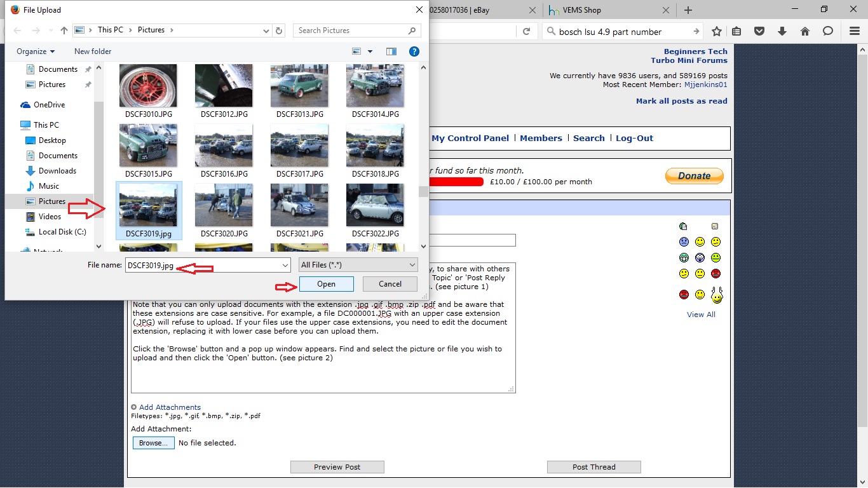This screenshot has width=868, height=488.
Task: Toggle the preview pane icon in File Upload
Action: click(391, 51)
